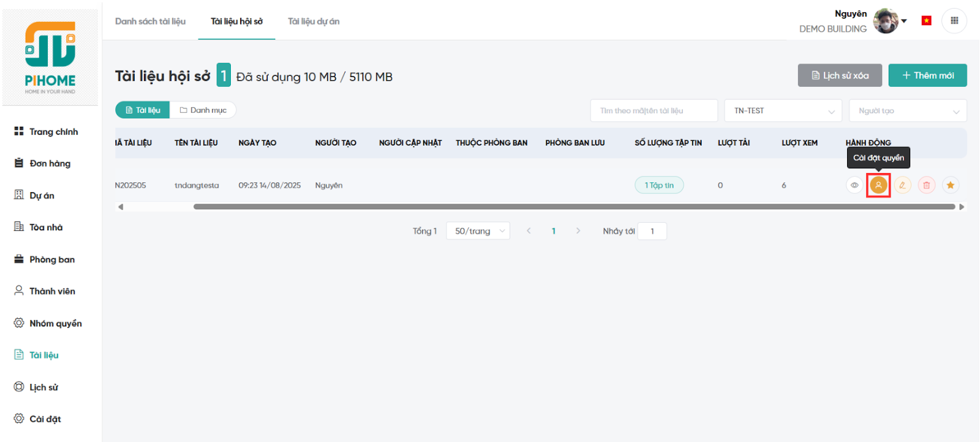Click the document search input field
The height and width of the screenshot is (442, 980).
[x=654, y=111]
